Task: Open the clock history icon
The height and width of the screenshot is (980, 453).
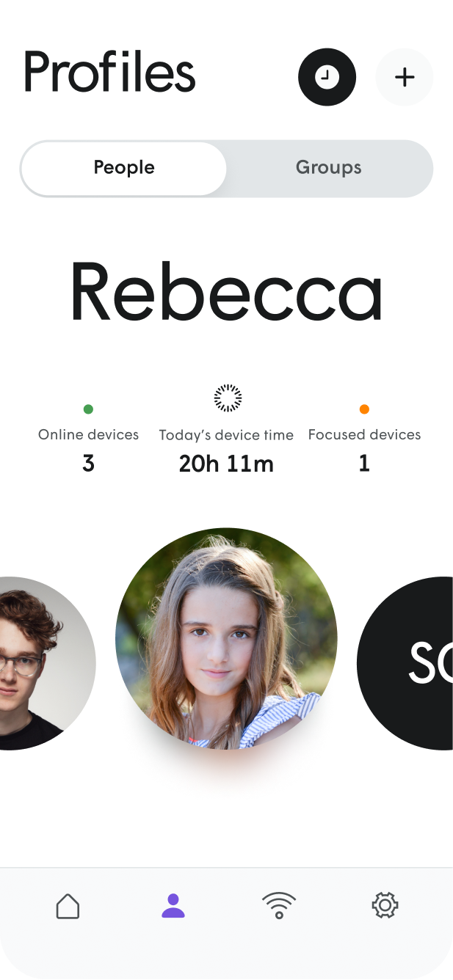Action: click(x=327, y=77)
